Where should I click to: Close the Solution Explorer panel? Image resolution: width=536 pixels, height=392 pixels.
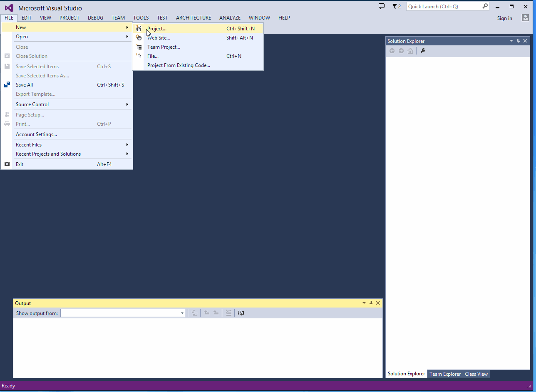pyautogui.click(x=525, y=41)
